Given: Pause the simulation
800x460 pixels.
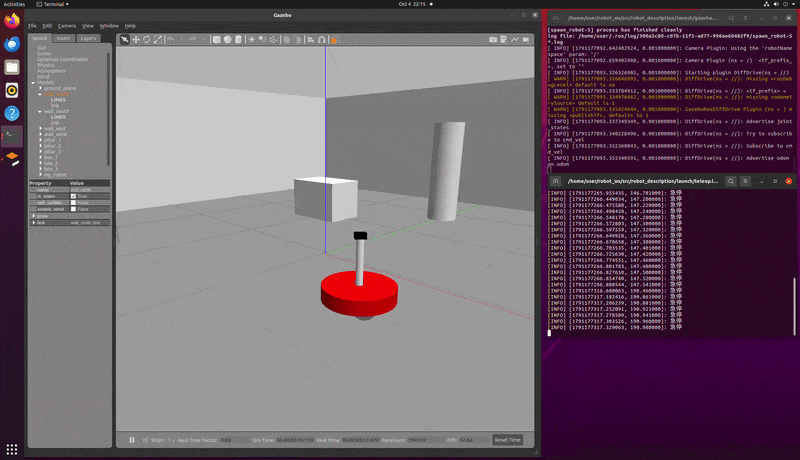Looking at the screenshot, I should click(132, 440).
